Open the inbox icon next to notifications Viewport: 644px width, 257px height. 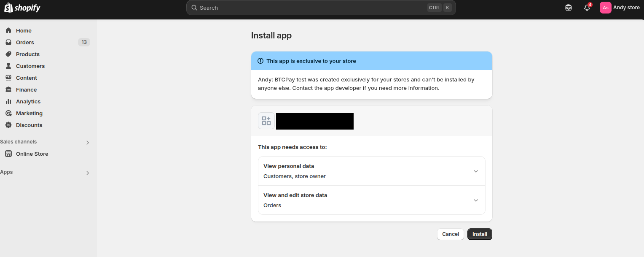[568, 7]
